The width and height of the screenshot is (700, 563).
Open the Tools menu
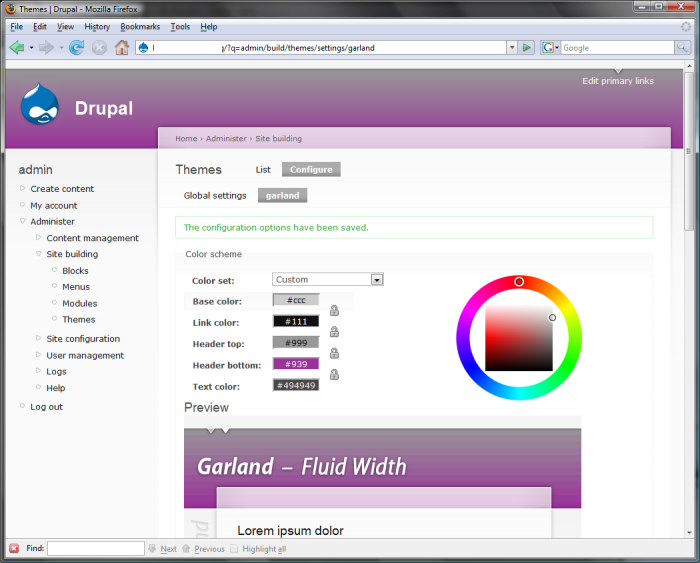[x=180, y=27]
